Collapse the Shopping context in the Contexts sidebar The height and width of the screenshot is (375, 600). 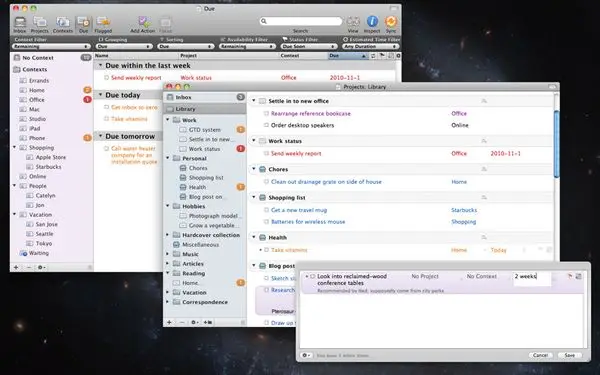click(15, 147)
